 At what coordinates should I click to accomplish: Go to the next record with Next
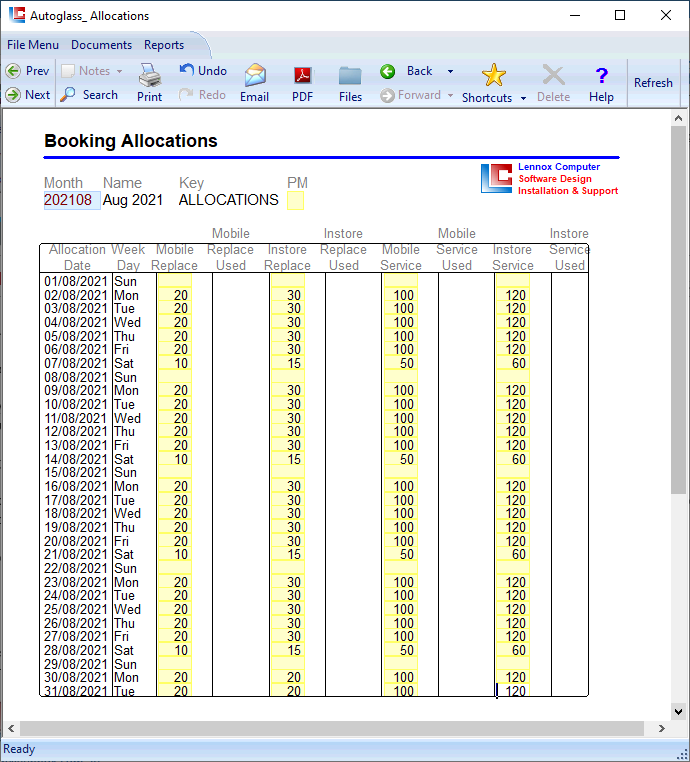28,95
